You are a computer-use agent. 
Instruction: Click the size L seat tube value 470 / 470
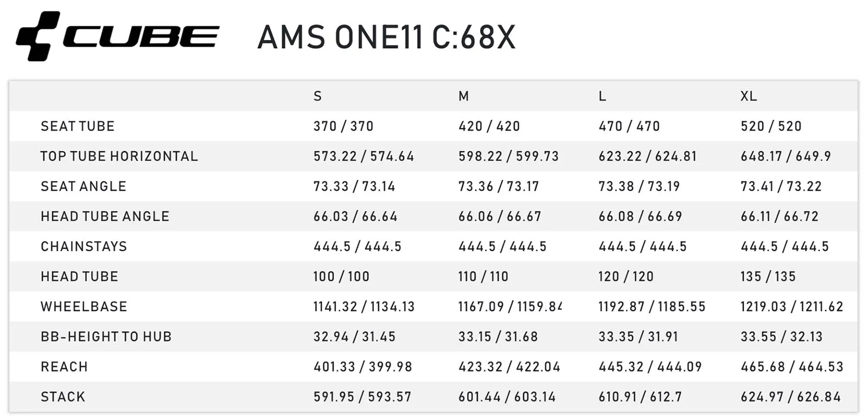[629, 126]
